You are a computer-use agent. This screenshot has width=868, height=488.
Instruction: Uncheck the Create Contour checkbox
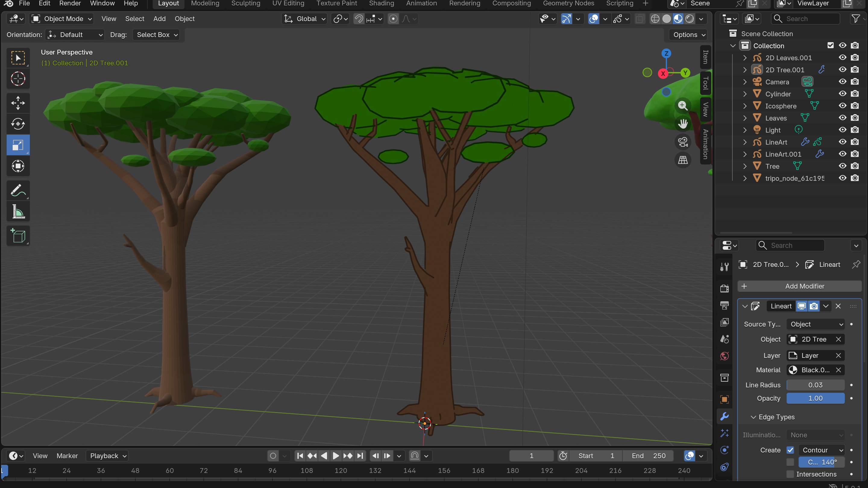[790, 450]
